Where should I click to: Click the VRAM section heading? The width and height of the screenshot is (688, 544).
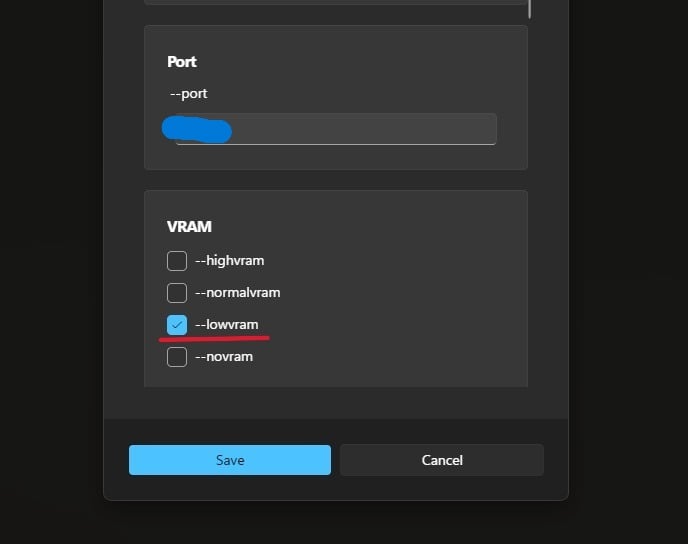coord(189,227)
